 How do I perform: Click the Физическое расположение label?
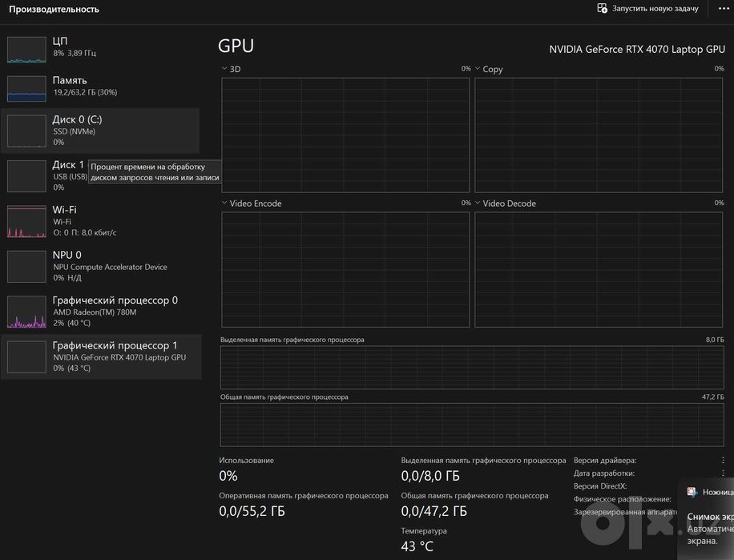622,499
